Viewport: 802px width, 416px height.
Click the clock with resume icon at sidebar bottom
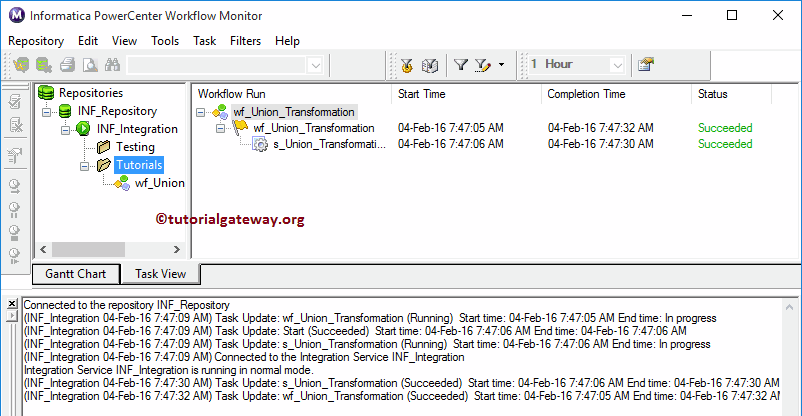14,256
